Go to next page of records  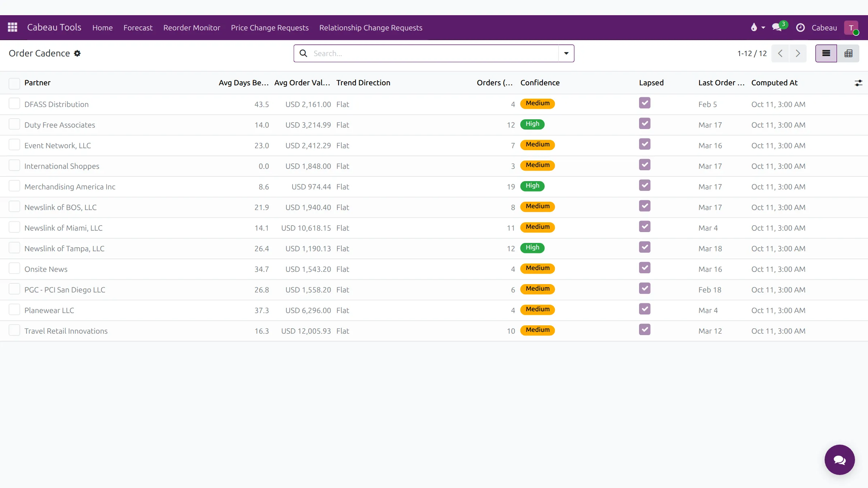(x=798, y=53)
